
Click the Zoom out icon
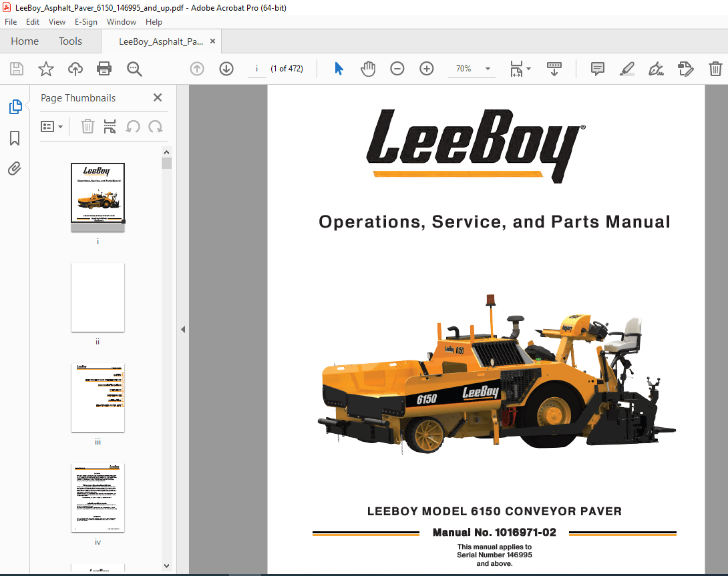[x=397, y=69]
